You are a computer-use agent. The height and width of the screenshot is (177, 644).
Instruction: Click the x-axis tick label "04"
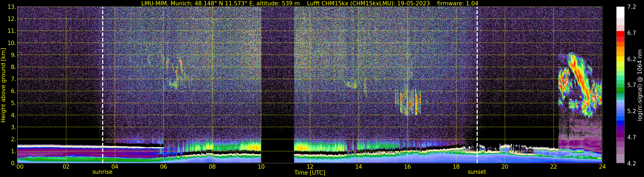[115, 167]
